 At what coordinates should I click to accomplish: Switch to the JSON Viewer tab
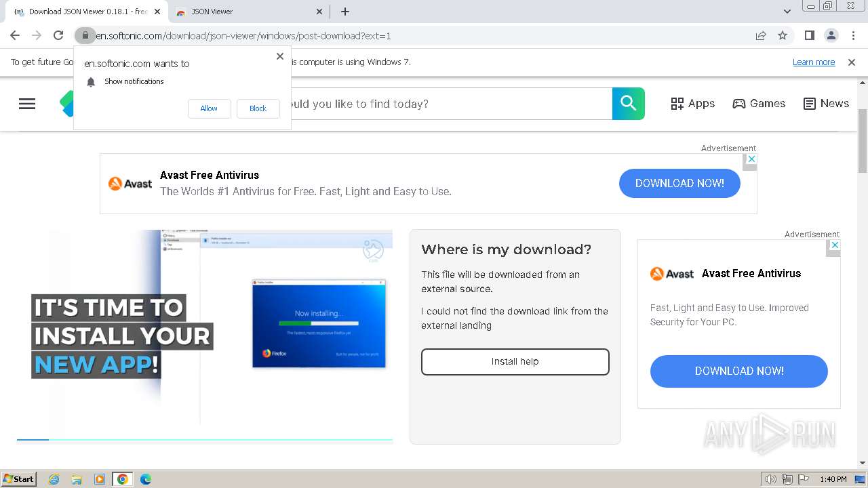pos(248,12)
